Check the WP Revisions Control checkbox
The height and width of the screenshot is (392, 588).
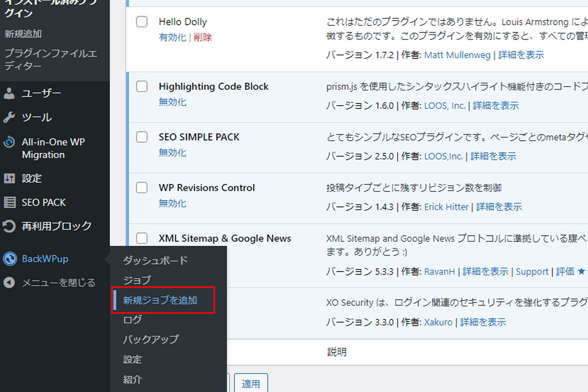pos(142,187)
